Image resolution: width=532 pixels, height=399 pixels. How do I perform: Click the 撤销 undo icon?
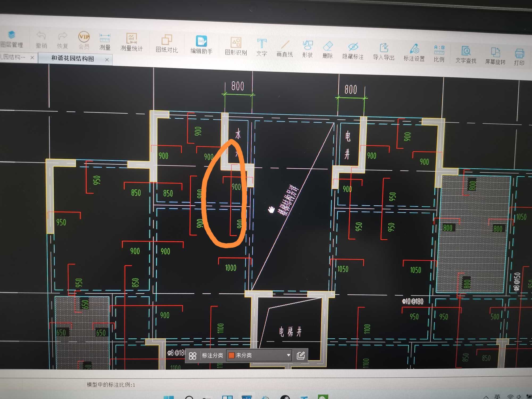41,40
